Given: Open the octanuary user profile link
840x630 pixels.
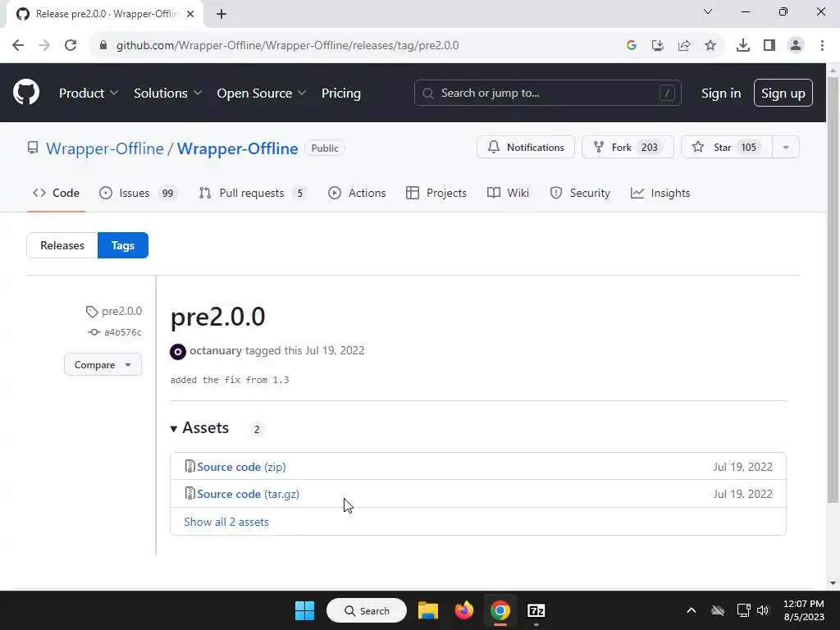Looking at the screenshot, I should [x=216, y=350].
